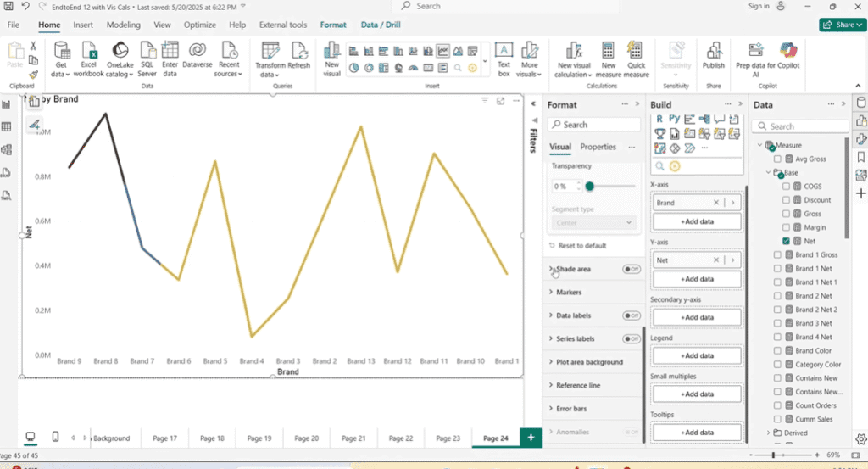Open the Modeling ribbon tab
868x469 pixels.
[x=124, y=25]
